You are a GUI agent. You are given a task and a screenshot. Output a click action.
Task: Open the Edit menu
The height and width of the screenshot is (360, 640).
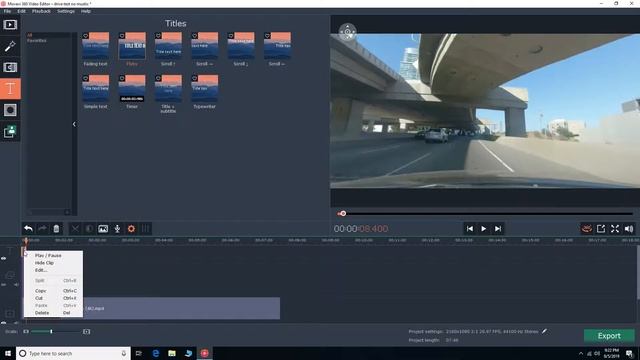(21, 11)
